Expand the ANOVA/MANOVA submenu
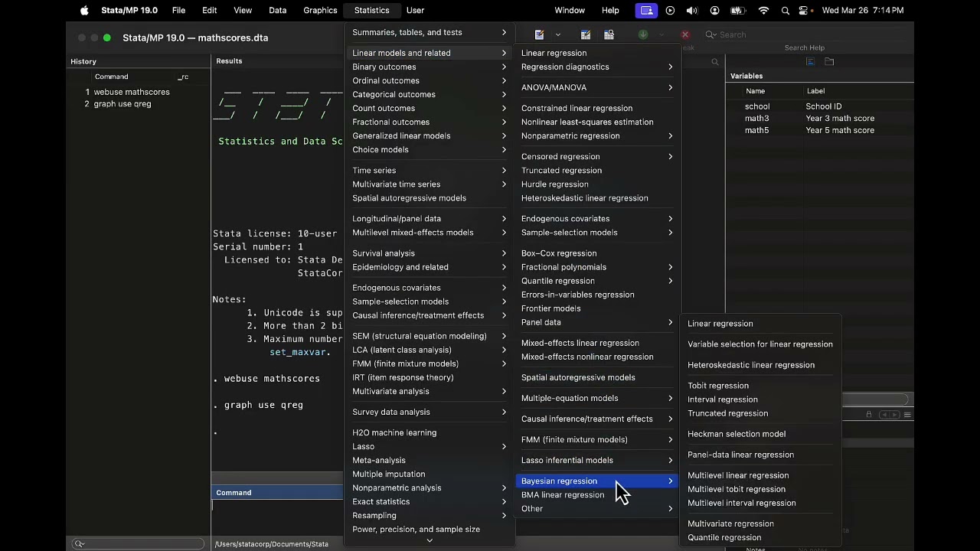 tap(596, 87)
